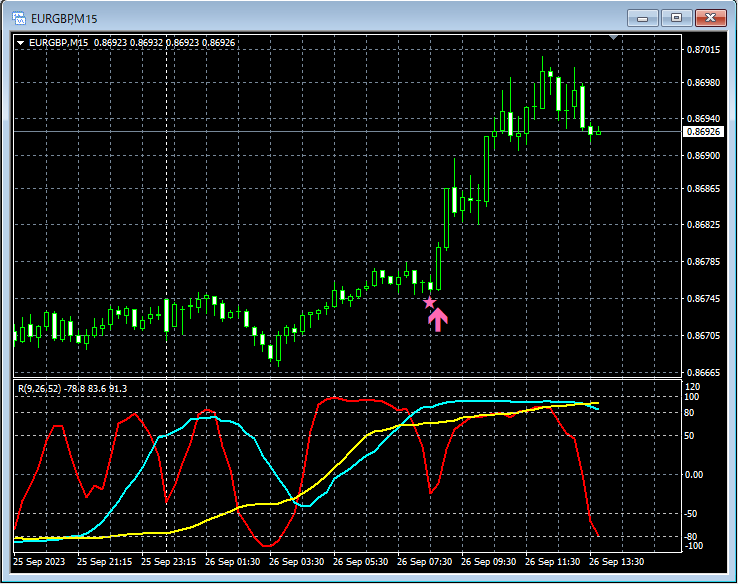Click price scale value 0.86865
Screen dimensions: 739x584
click(703, 189)
